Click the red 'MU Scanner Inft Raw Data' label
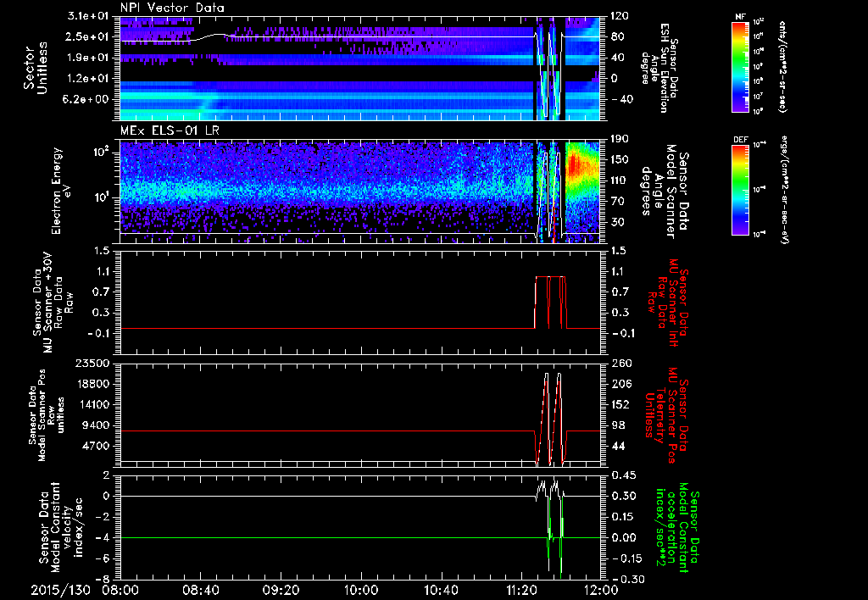This screenshot has width=868, height=600. tap(667, 303)
